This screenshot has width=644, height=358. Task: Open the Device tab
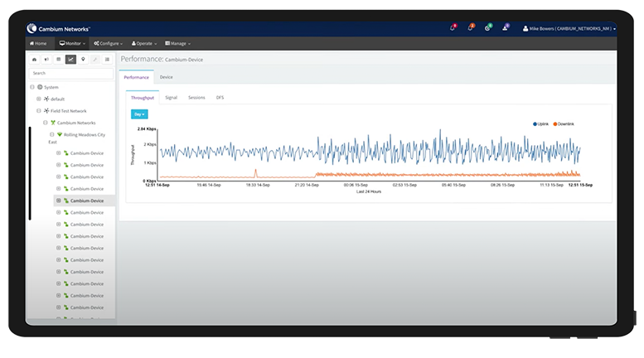pos(167,77)
